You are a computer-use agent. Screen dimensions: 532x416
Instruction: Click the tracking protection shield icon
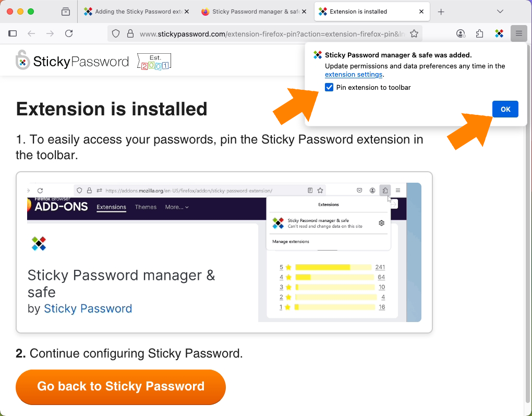[116, 33]
